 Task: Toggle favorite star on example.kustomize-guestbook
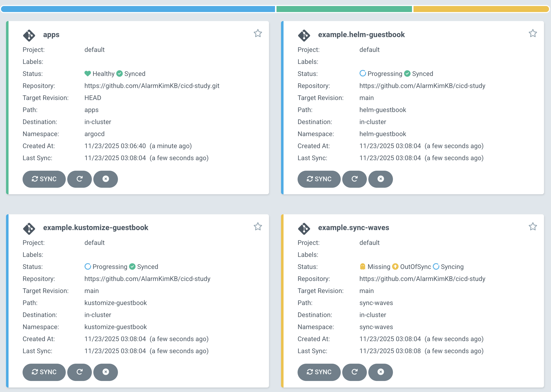tap(258, 227)
